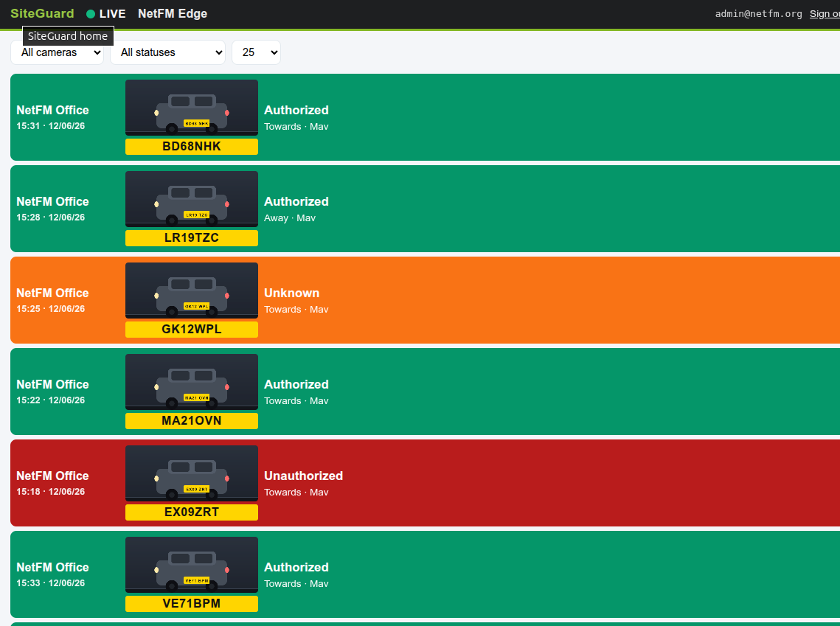Click Away · Mav direction on LR19TZC row
The width and height of the screenshot is (840, 626).
pyautogui.click(x=290, y=218)
